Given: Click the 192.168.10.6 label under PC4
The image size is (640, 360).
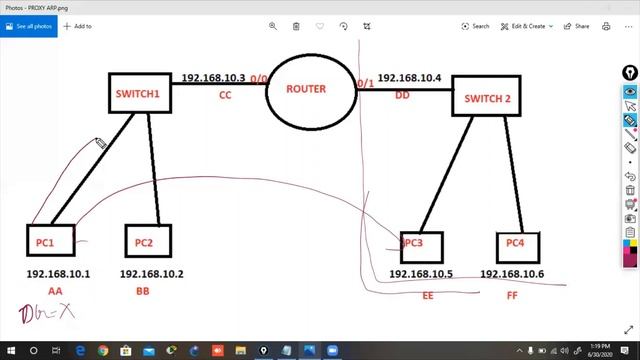Looking at the screenshot, I should point(512,274).
